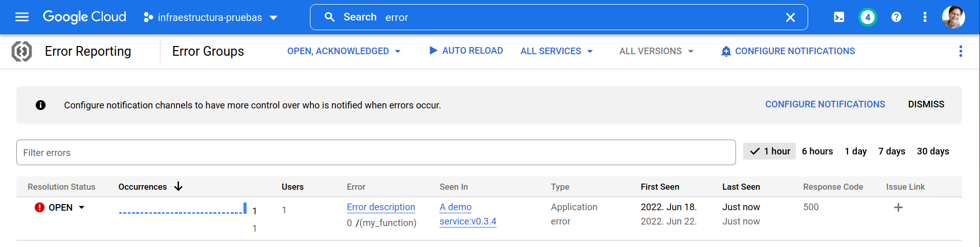980x247 pixels.
Task: Expand the All Services dropdown
Action: pos(556,51)
